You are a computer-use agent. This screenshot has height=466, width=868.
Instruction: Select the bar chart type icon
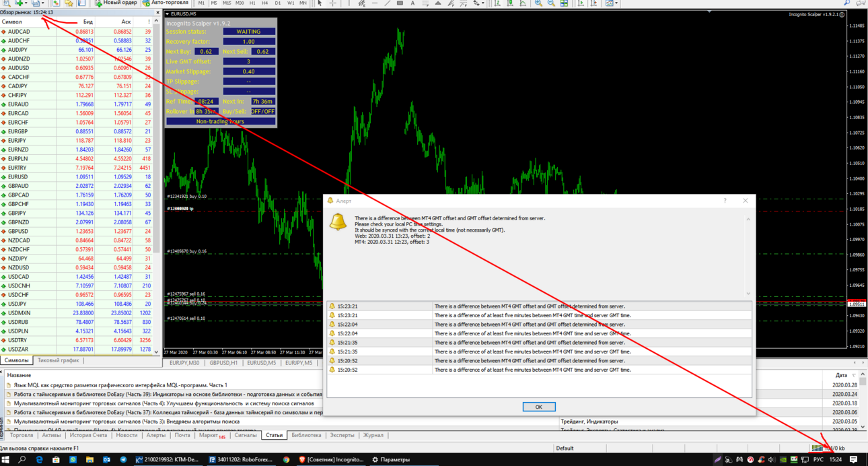pos(497,3)
